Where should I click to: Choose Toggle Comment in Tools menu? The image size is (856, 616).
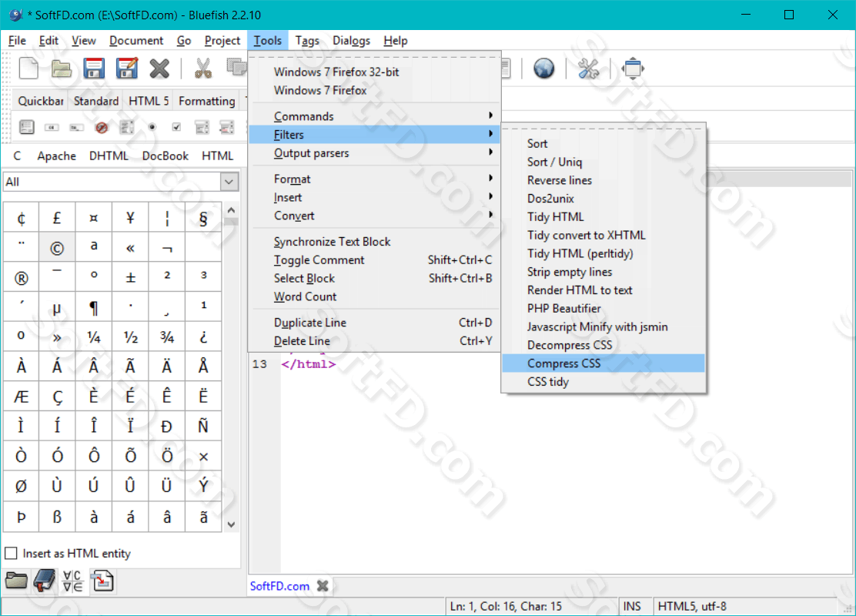[x=374, y=260]
